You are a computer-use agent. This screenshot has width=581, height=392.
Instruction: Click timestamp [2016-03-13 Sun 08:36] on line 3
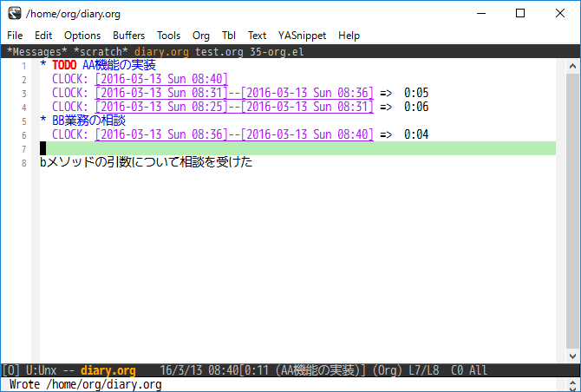[x=307, y=93]
